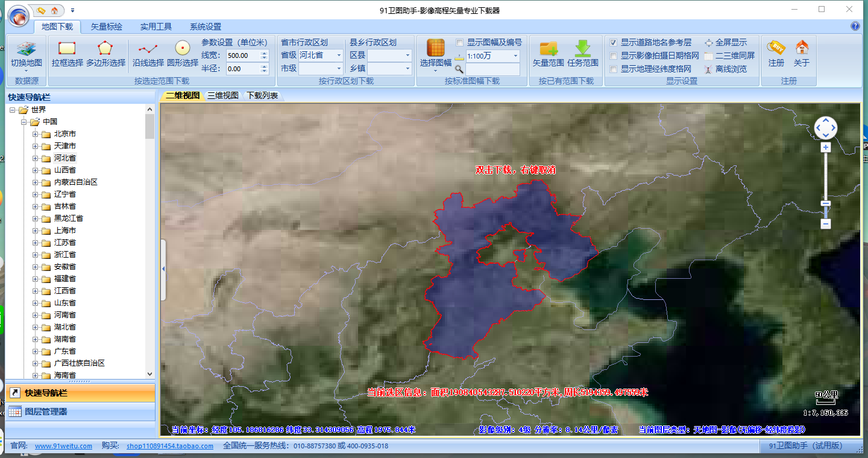Image resolution: width=868 pixels, height=458 pixels.
Task: Open the quick access toolbar customize arrow
Action: [72, 10]
